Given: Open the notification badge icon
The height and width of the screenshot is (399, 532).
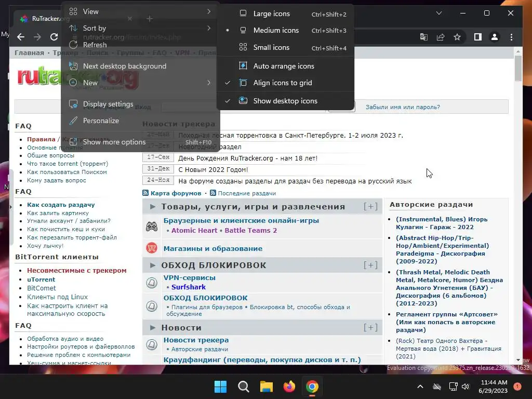Looking at the screenshot, I should 517,386.
